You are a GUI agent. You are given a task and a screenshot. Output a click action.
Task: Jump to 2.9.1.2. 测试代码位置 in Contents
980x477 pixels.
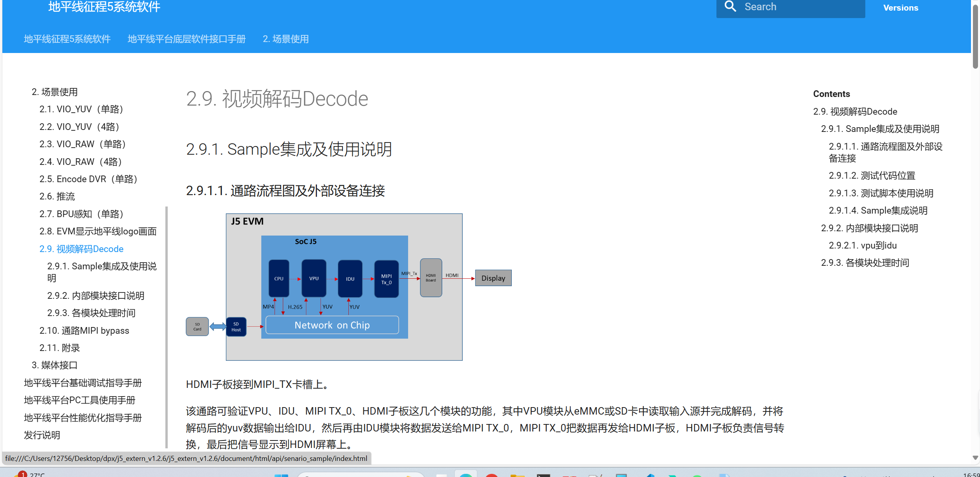click(872, 175)
